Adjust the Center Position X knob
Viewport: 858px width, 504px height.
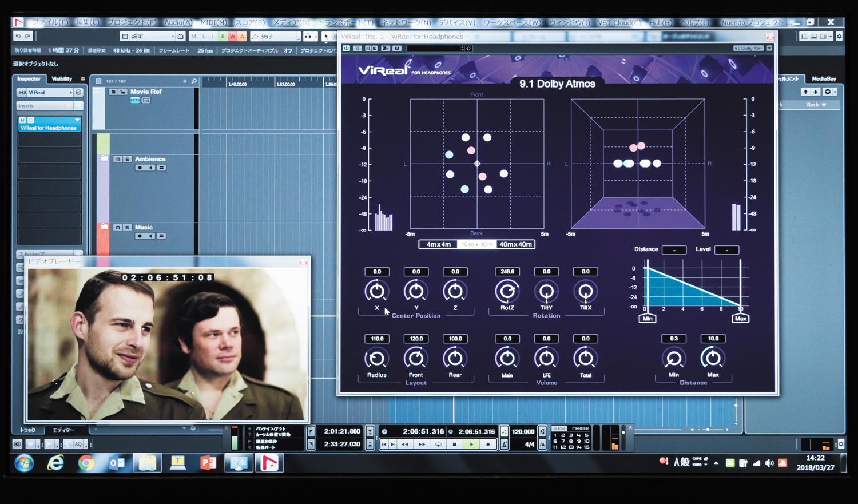[376, 291]
